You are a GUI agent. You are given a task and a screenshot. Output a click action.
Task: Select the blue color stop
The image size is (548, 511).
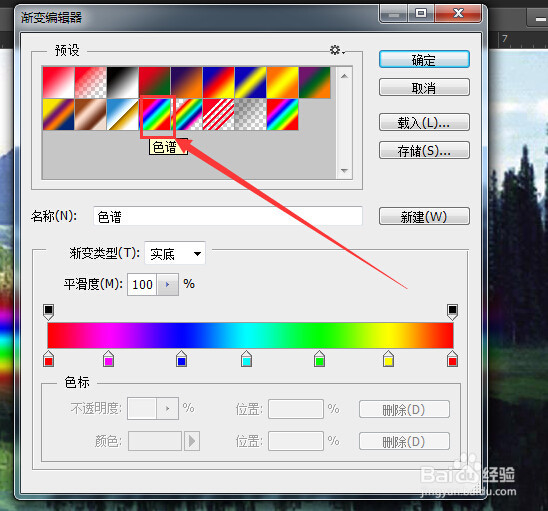(x=181, y=359)
